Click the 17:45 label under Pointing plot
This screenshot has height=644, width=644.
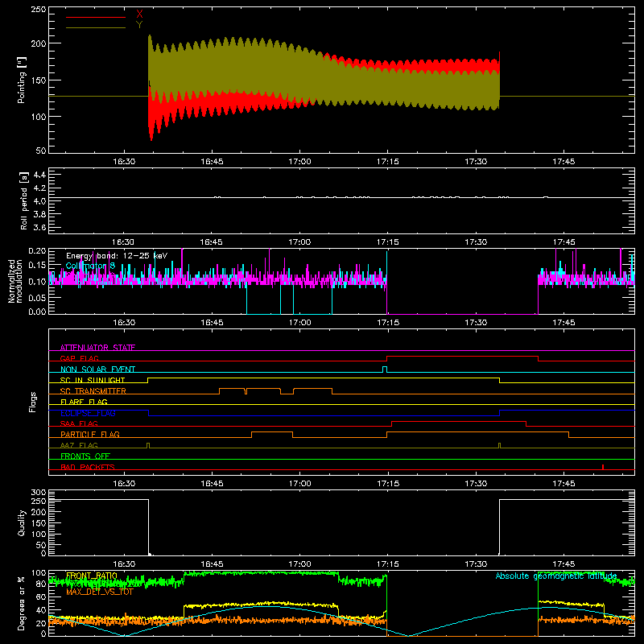(x=563, y=162)
